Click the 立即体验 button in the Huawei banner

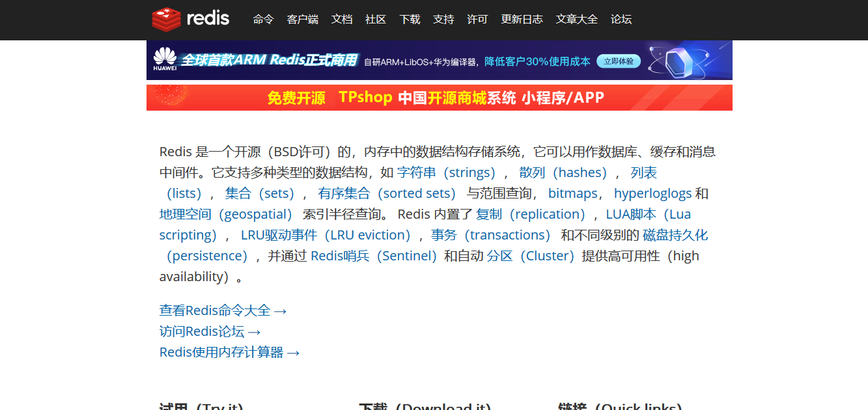click(619, 61)
